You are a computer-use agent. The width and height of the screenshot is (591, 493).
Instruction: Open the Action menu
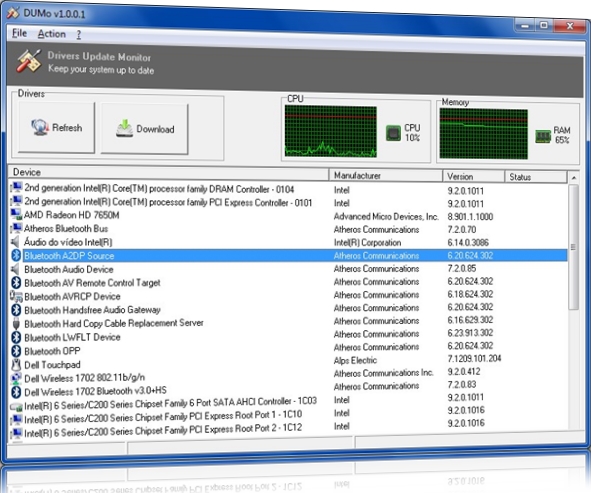(x=52, y=34)
